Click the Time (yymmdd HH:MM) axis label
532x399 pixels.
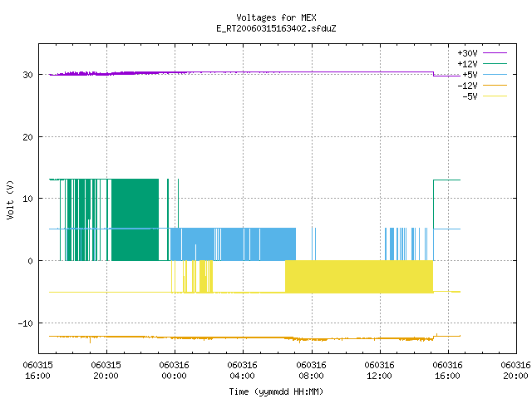pos(276,392)
